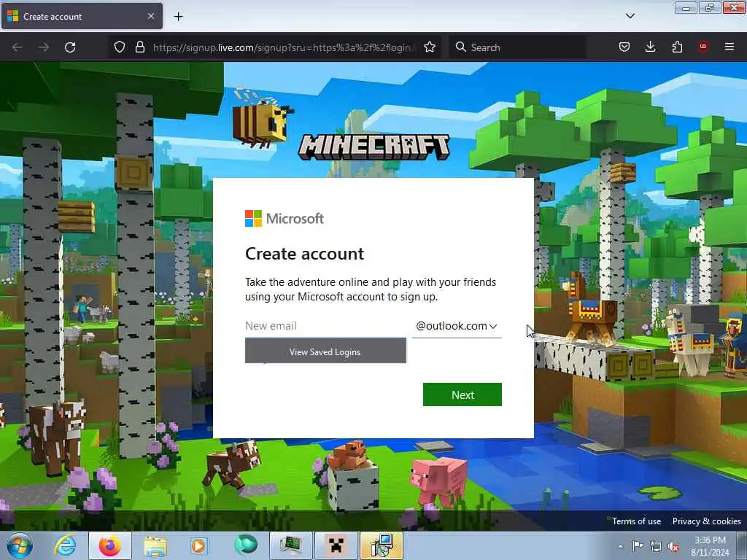Open the monitor app taskbar icon

click(291, 545)
